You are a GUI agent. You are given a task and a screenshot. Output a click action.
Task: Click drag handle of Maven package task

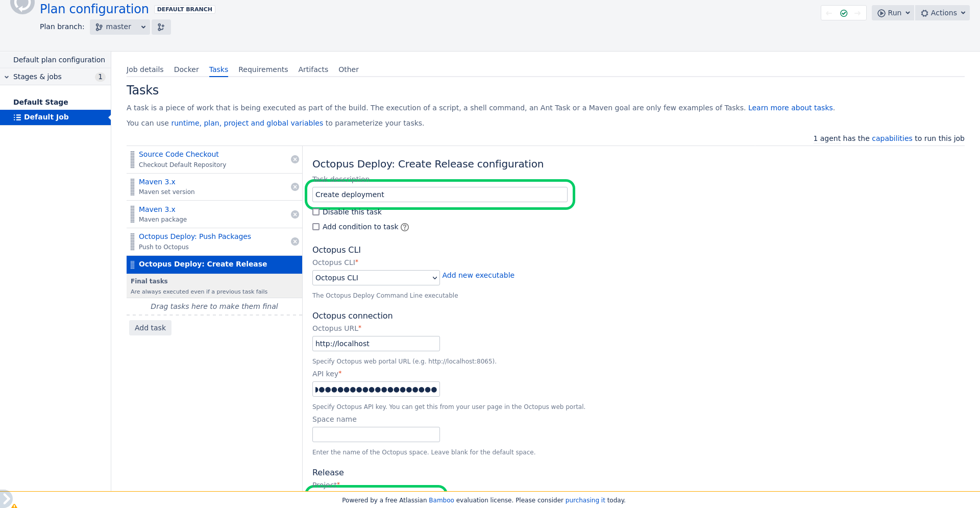tap(133, 214)
